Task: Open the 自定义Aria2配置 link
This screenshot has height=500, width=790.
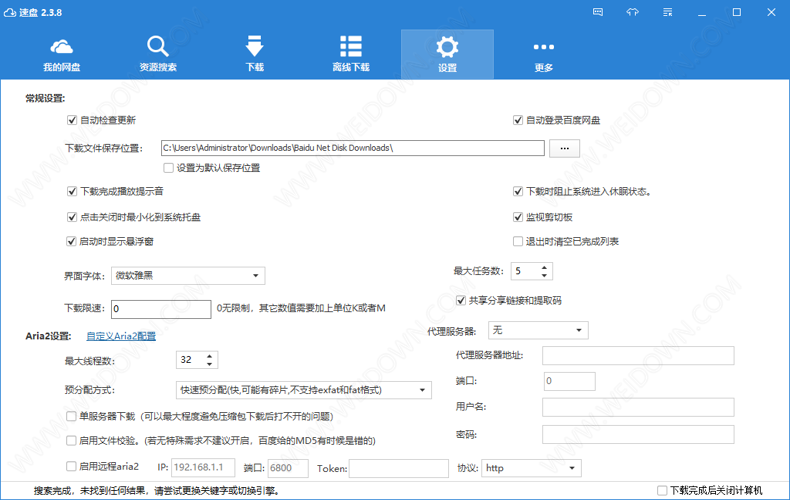Action: click(x=121, y=336)
